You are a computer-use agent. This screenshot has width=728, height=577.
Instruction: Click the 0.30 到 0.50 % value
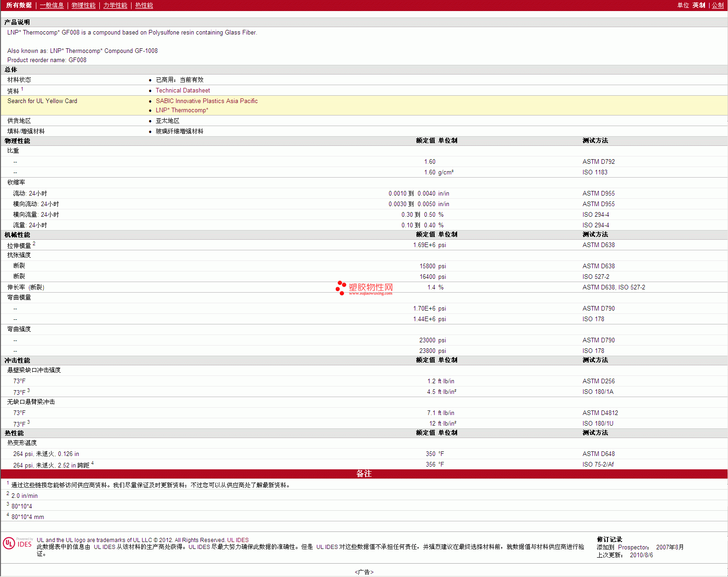tap(422, 215)
